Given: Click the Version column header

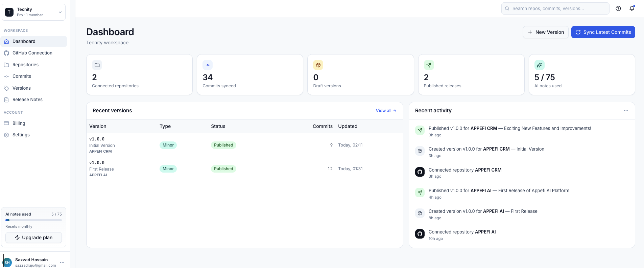Looking at the screenshot, I should pyautogui.click(x=98, y=126).
